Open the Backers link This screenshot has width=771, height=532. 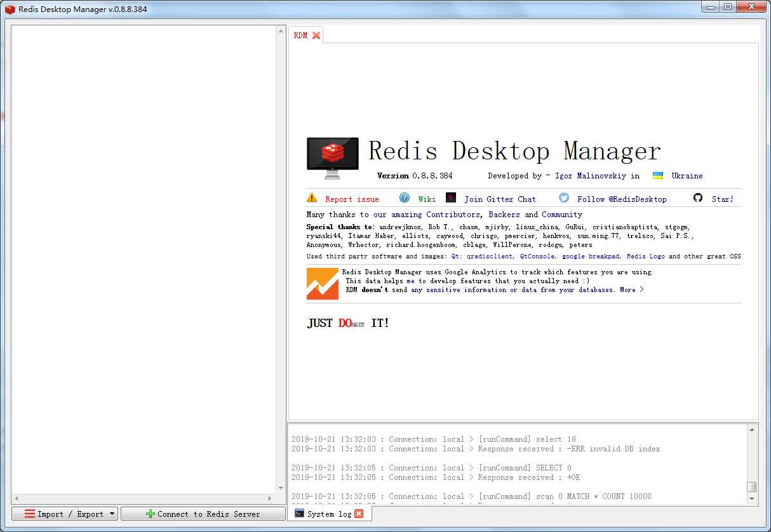coord(504,215)
